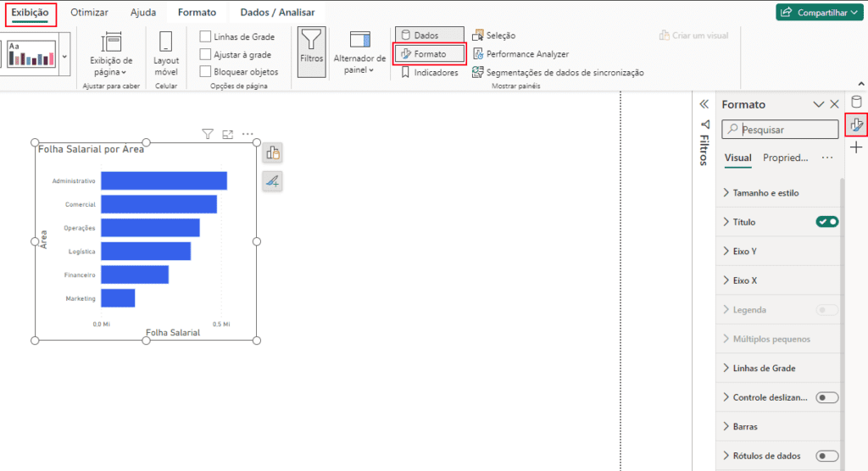Click the Format pane vertical scrollbar

842,324
